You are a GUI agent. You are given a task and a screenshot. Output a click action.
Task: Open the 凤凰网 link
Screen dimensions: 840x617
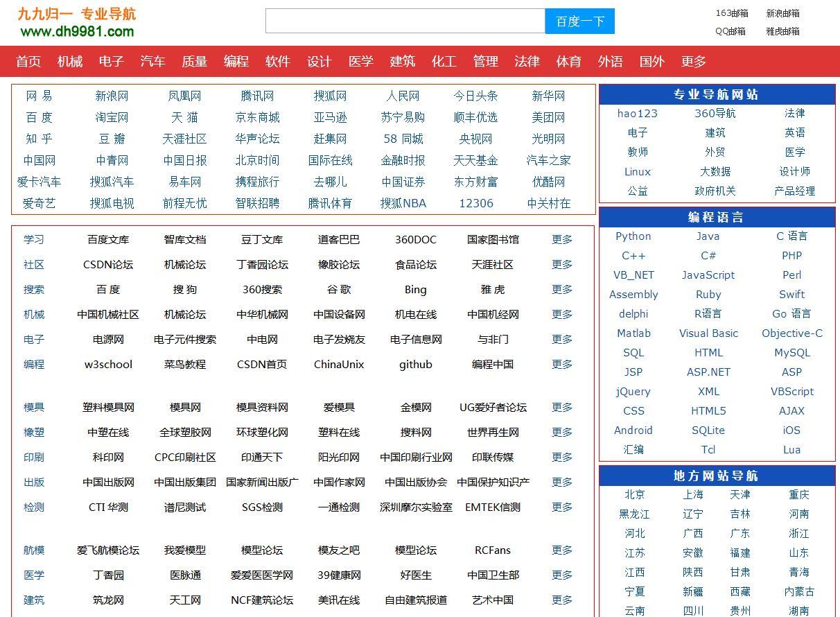point(184,96)
